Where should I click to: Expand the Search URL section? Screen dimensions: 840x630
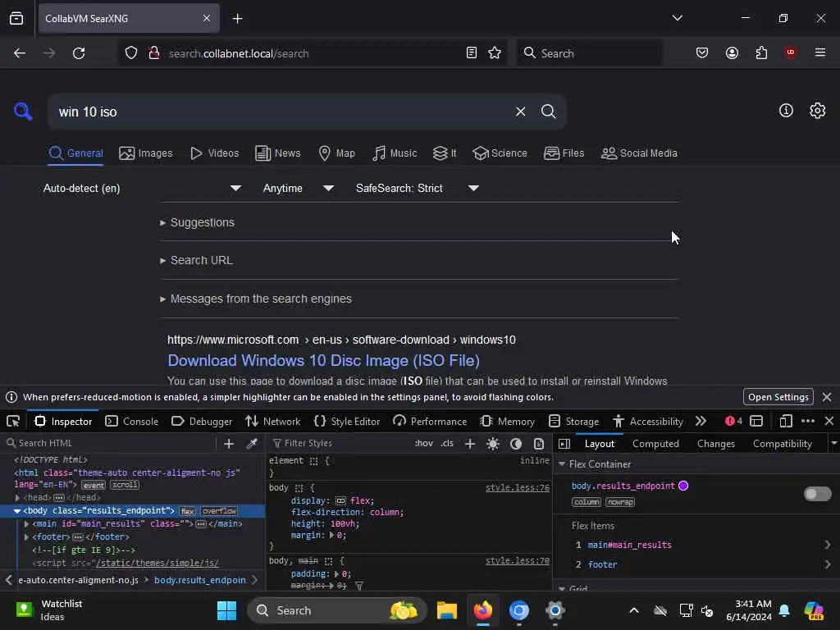click(x=196, y=260)
